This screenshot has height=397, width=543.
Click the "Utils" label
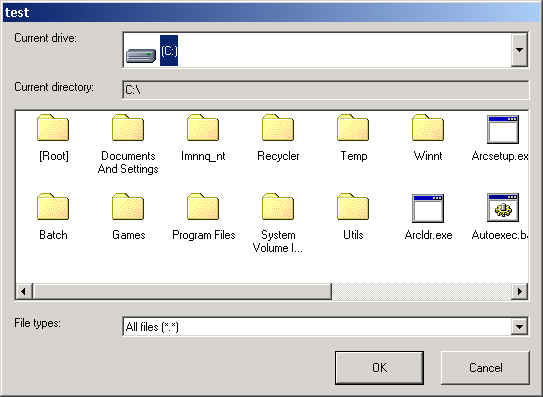click(353, 235)
